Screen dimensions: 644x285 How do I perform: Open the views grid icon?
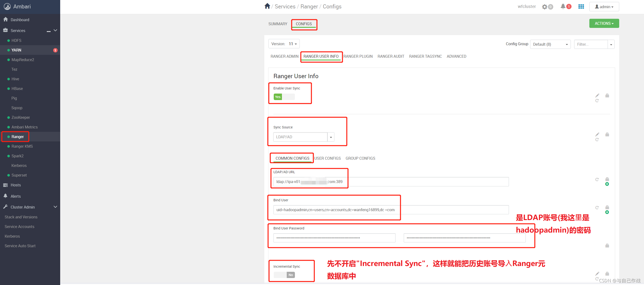[581, 6]
